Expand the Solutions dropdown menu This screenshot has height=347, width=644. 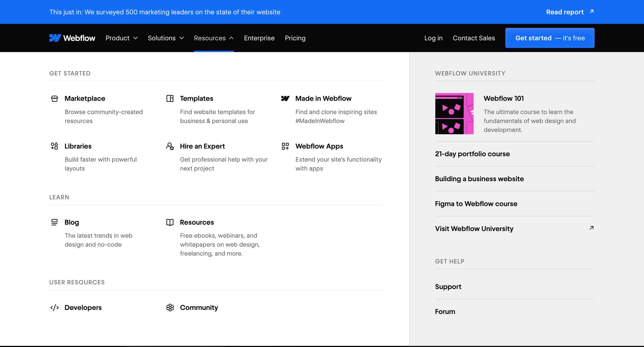[166, 38]
